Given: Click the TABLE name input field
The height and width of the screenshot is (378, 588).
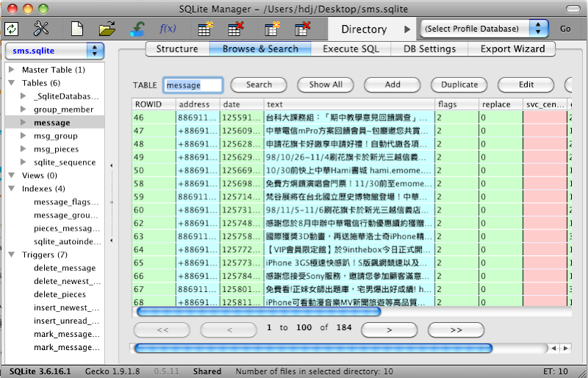Looking at the screenshot, I should pyautogui.click(x=193, y=85).
